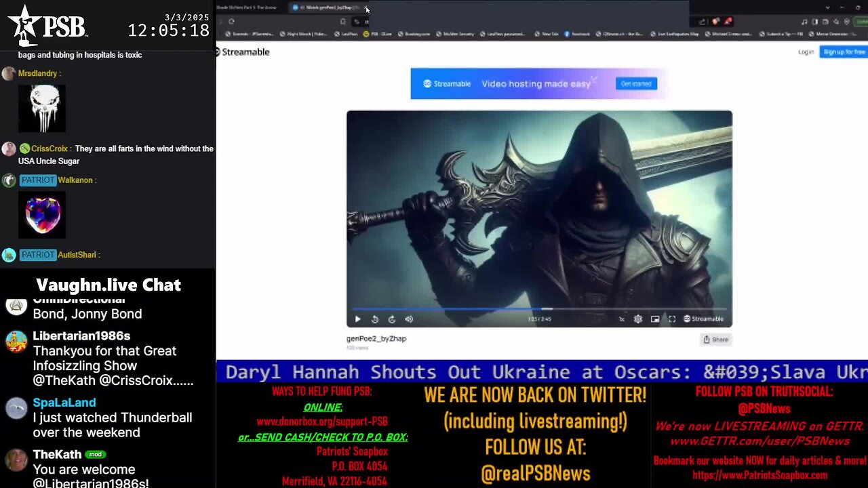
Task: Click the @PSBNews TruthSocial handle
Action: (764, 409)
